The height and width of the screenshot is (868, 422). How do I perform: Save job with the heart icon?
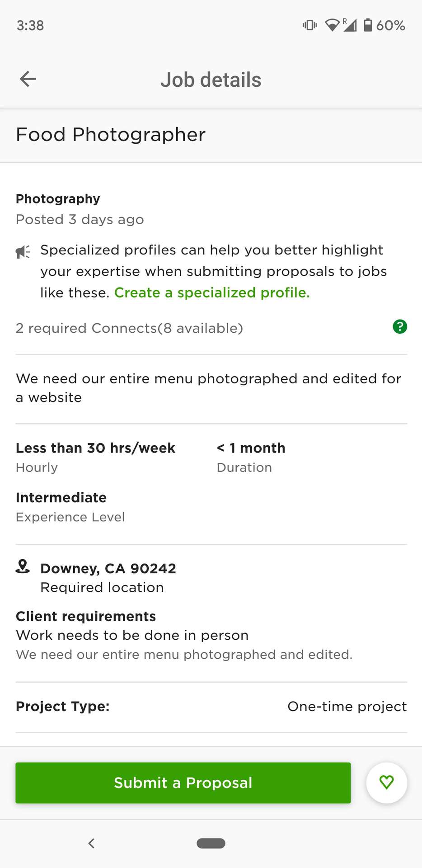pyautogui.click(x=386, y=783)
